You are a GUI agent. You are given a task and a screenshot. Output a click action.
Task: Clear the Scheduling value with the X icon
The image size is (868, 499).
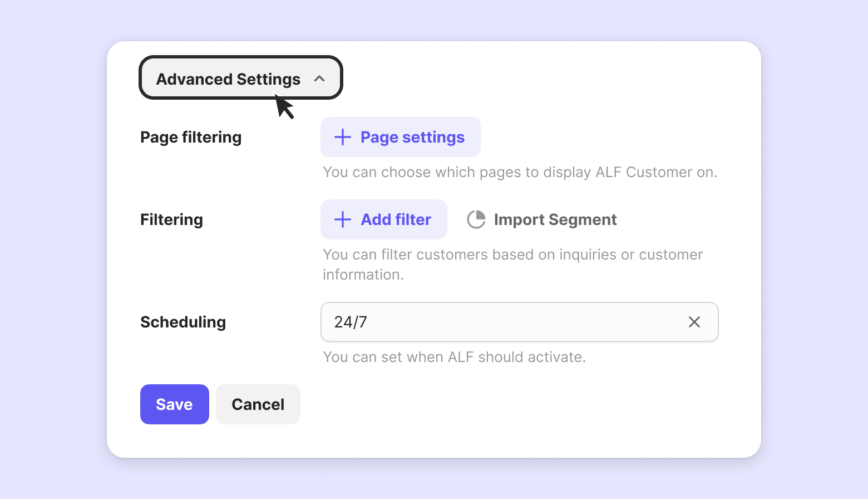click(694, 322)
